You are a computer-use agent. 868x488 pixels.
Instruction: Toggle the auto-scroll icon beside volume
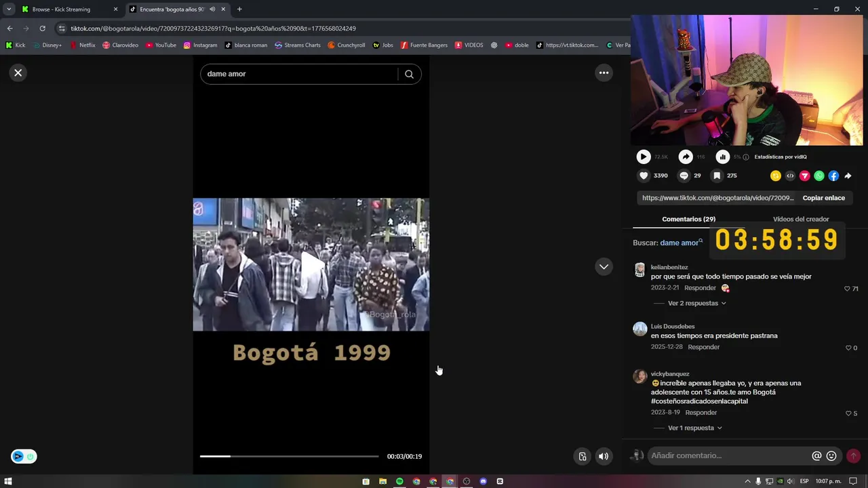point(582,456)
